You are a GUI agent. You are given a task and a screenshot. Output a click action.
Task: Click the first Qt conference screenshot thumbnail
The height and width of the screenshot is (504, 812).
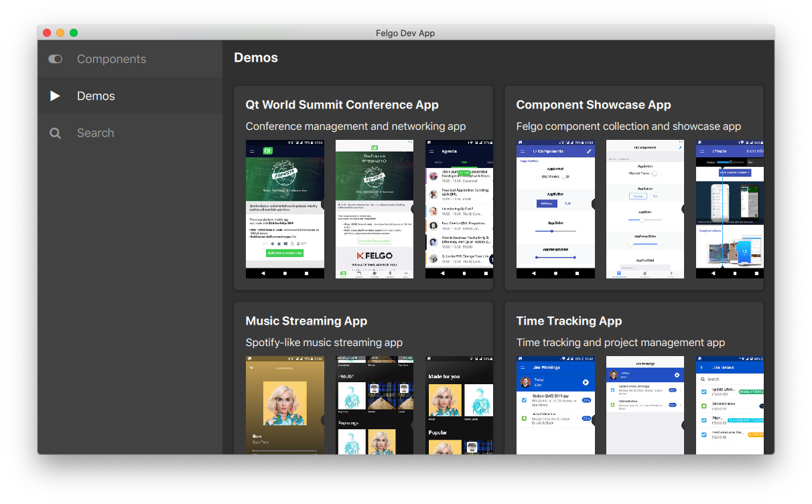coord(285,209)
